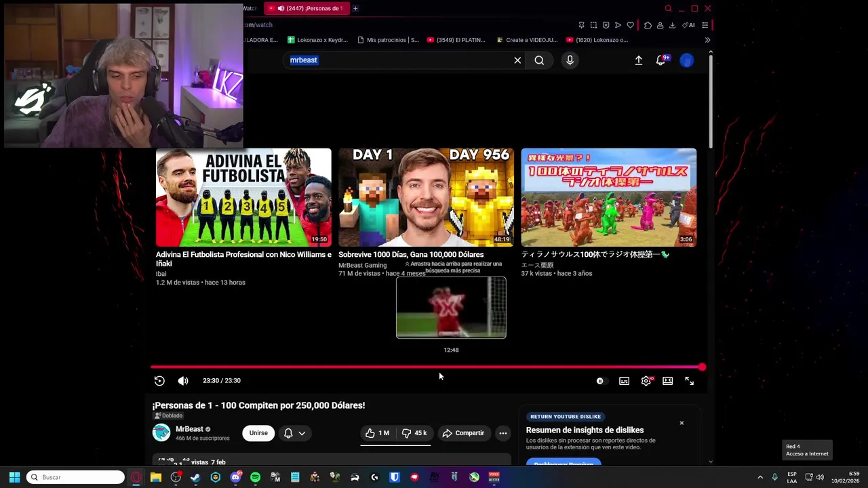Screen dimensions: 868x488
Task: Open a new browser tab with the plus
Action: (x=355, y=8)
